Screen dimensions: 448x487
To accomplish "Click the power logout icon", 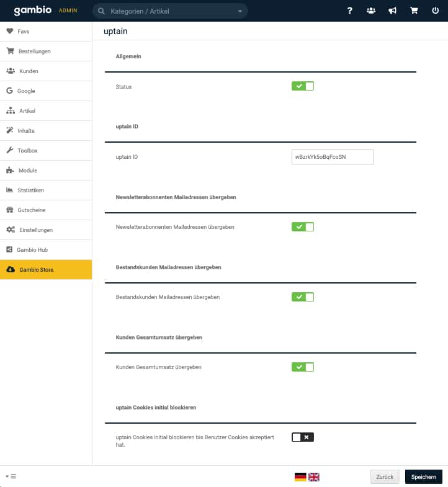I will coord(435,11).
